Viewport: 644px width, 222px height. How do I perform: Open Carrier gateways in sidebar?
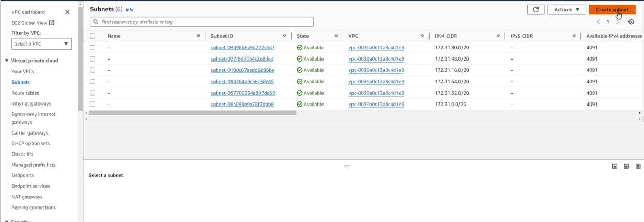pos(29,133)
